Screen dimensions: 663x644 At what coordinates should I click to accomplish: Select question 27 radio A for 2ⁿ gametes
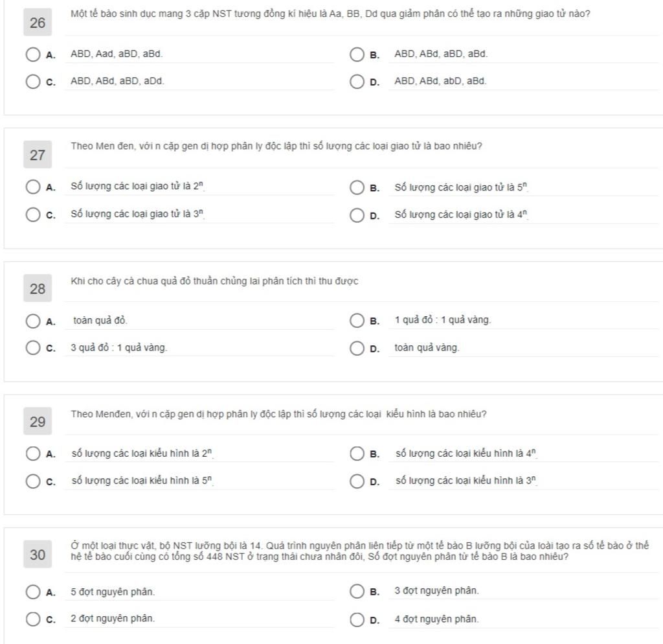pyautogui.click(x=32, y=187)
